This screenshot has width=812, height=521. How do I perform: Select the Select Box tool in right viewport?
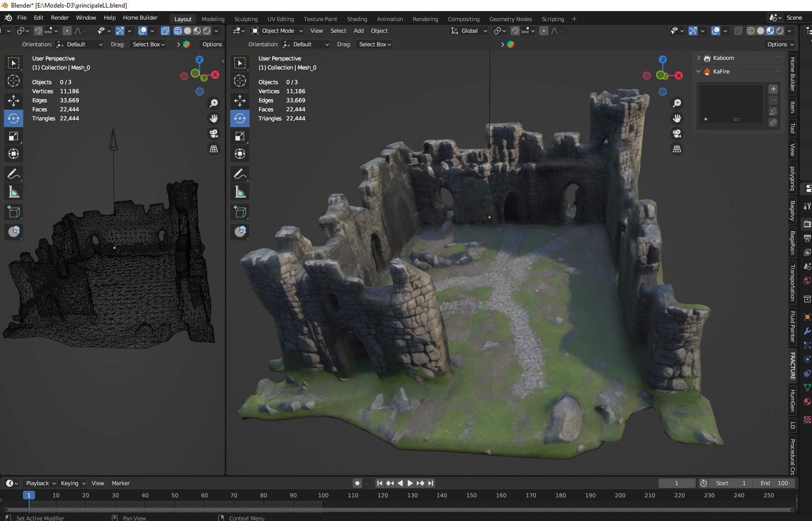(x=240, y=63)
